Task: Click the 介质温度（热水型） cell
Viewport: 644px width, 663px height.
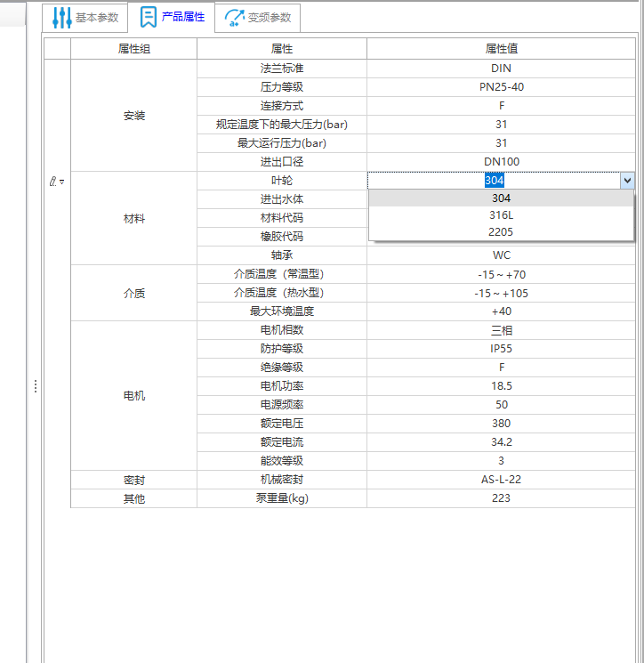Action: [x=282, y=293]
